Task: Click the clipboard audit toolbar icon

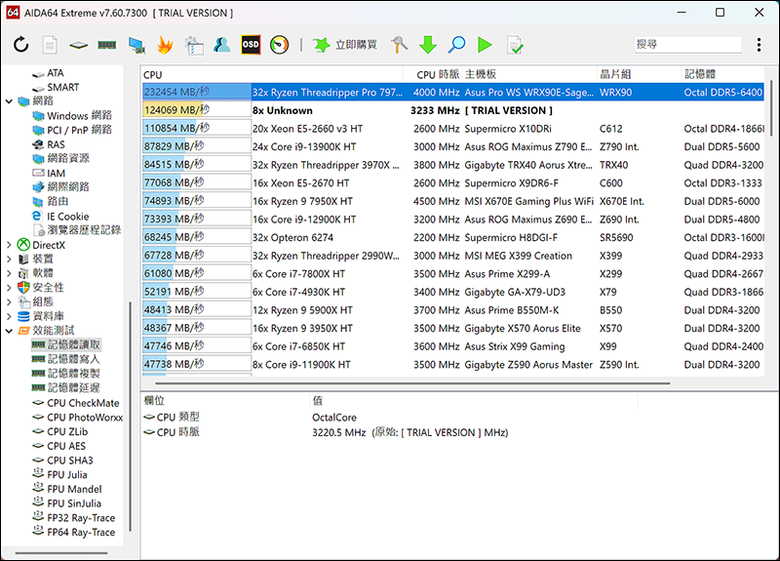Action: (x=194, y=45)
